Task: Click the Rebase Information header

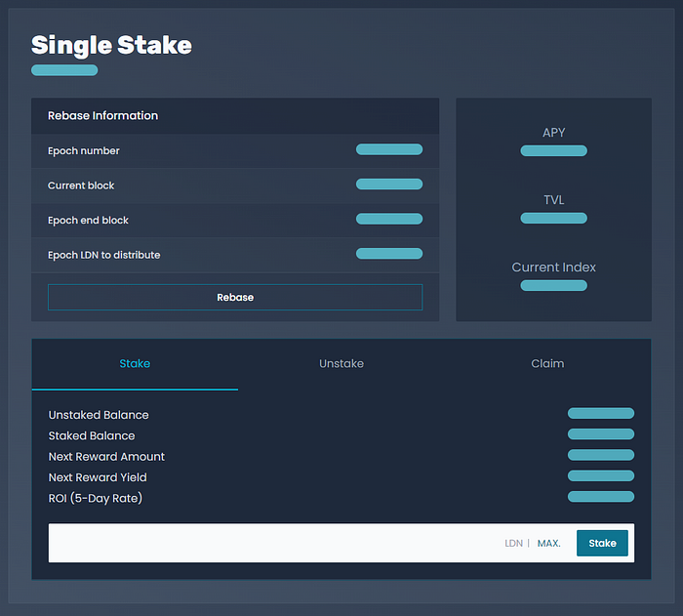Action: (102, 115)
